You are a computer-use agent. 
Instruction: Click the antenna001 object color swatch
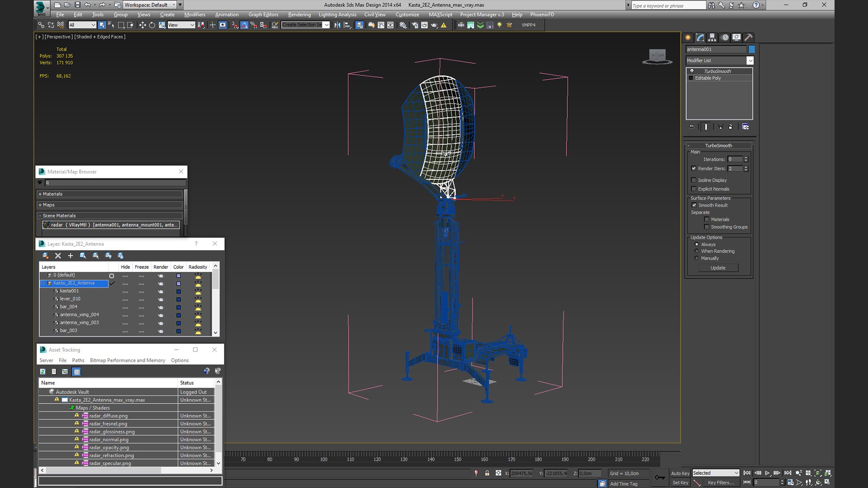tap(751, 49)
